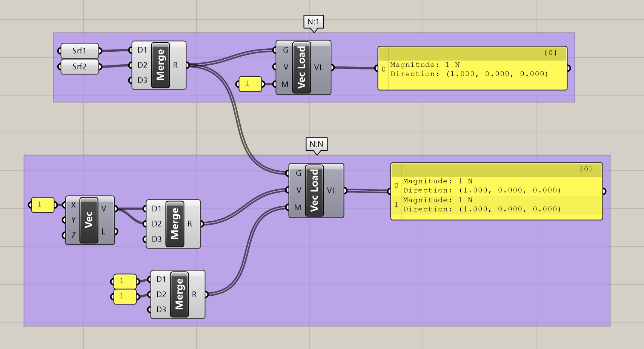The width and height of the screenshot is (644, 349).
Task: Click the G input of the N:N Vec Load
Action: [298, 173]
